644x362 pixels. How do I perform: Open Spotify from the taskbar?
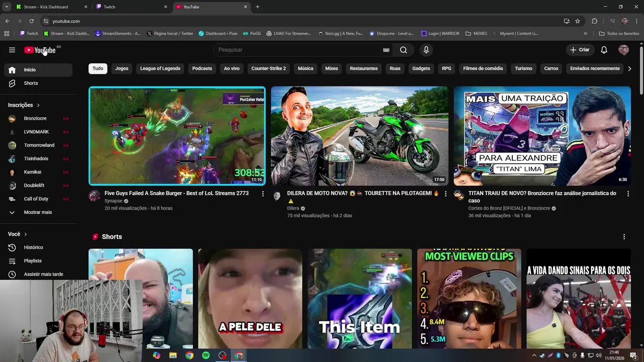coord(206,355)
